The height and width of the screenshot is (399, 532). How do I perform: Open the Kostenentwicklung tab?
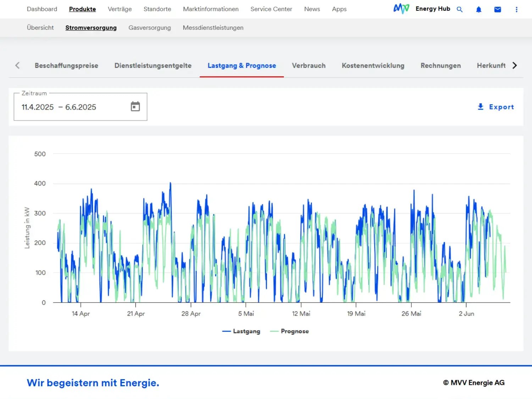[x=373, y=66]
